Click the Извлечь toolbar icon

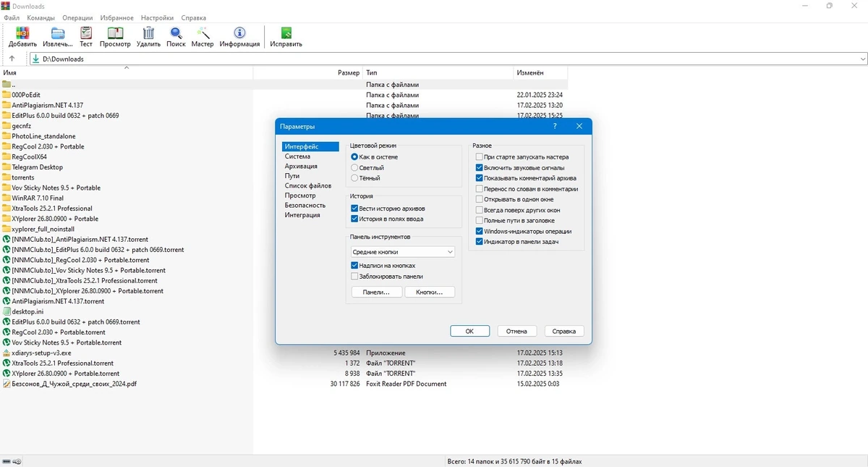click(57, 33)
